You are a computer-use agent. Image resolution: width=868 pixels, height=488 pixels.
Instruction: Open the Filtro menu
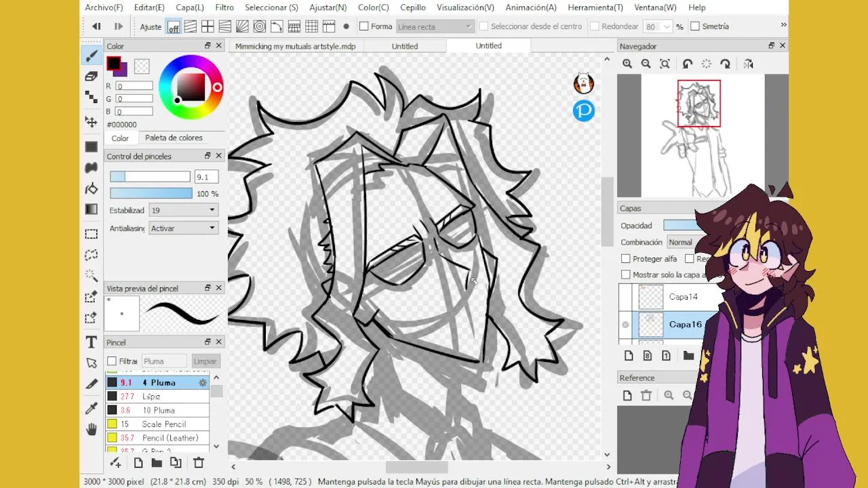(x=224, y=7)
